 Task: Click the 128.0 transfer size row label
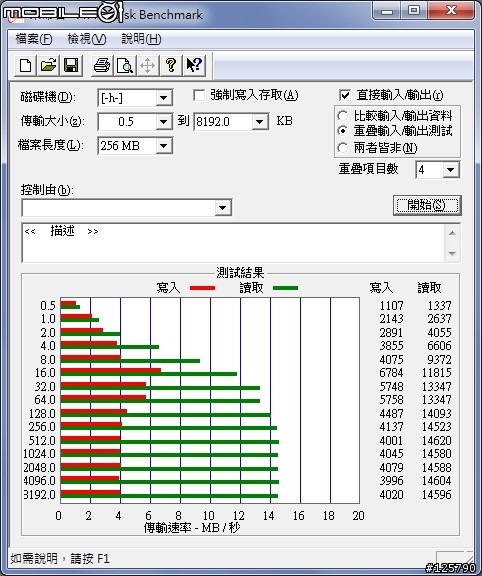(x=42, y=414)
